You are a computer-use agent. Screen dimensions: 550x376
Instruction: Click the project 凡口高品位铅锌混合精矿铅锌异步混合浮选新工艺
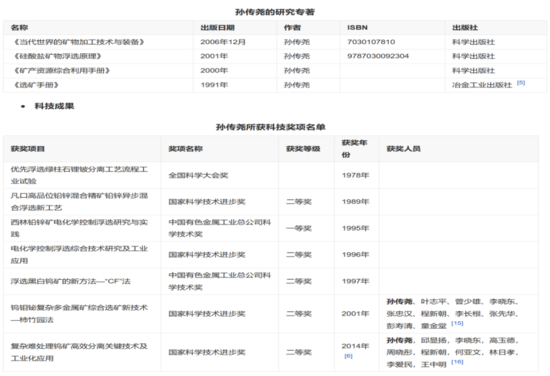pos(79,202)
